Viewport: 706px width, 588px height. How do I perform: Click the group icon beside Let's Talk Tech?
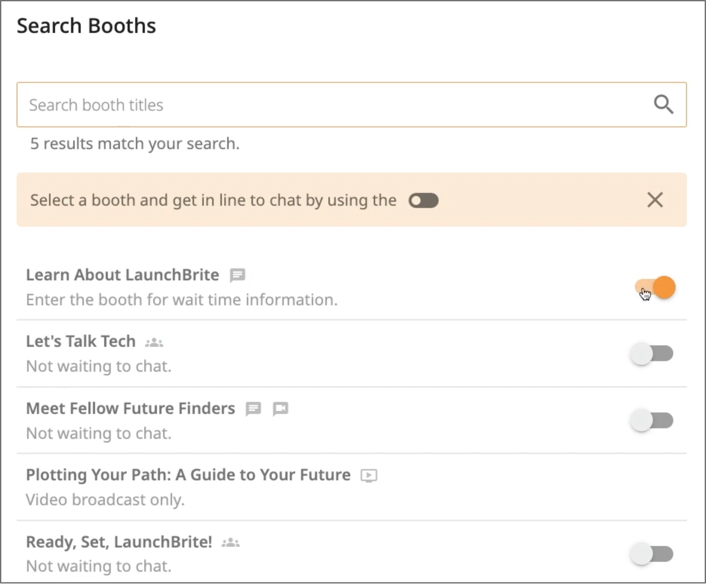154,343
